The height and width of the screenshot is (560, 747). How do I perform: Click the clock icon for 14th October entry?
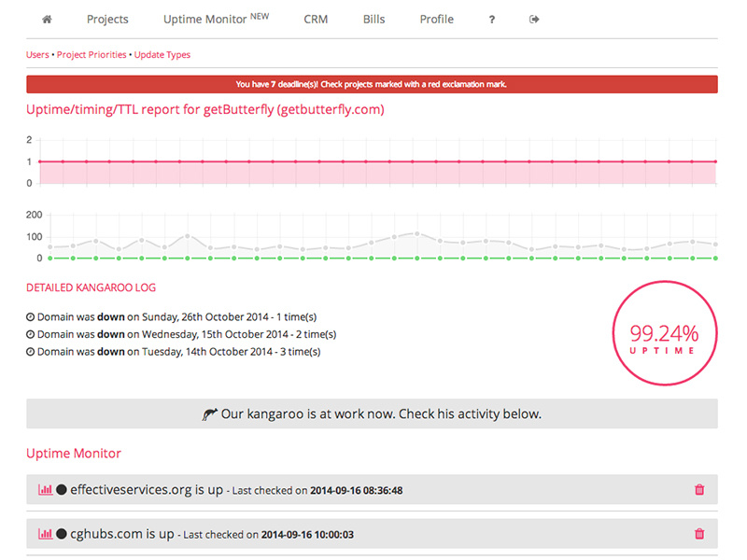[31, 352]
